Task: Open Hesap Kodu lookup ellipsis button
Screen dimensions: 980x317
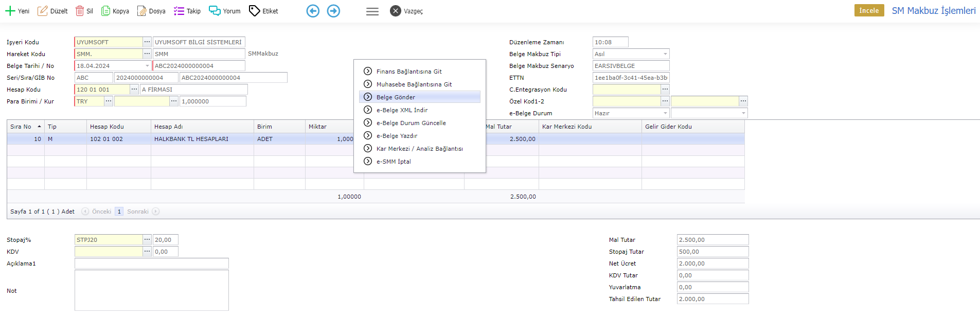Action: 134,89
